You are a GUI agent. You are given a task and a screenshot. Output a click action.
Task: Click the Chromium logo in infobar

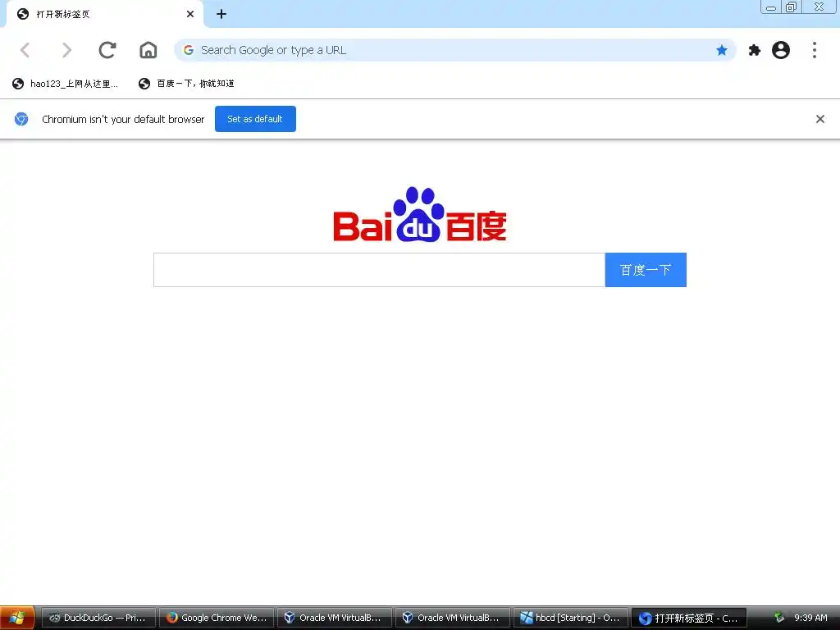[x=21, y=119]
